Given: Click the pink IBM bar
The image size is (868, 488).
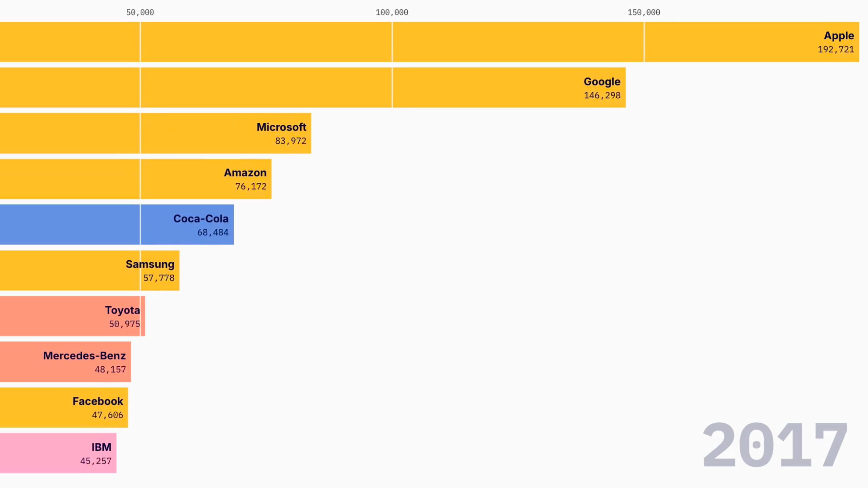Looking at the screenshot, I should [57, 453].
